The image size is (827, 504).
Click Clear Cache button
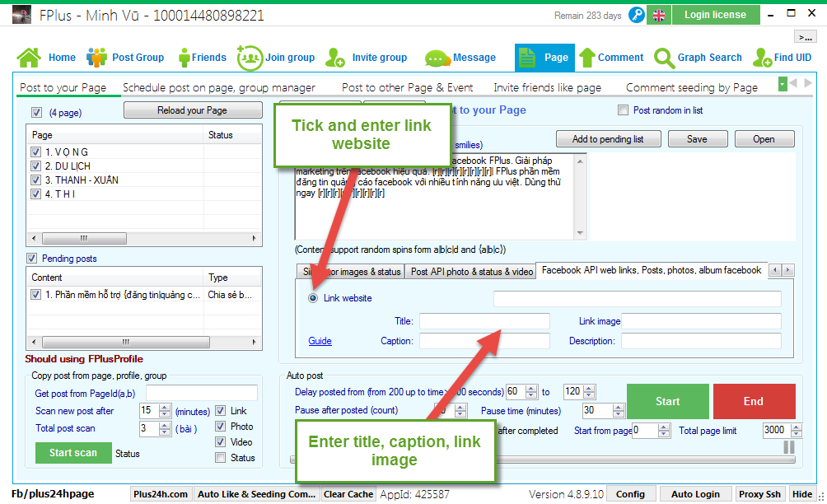(x=348, y=494)
